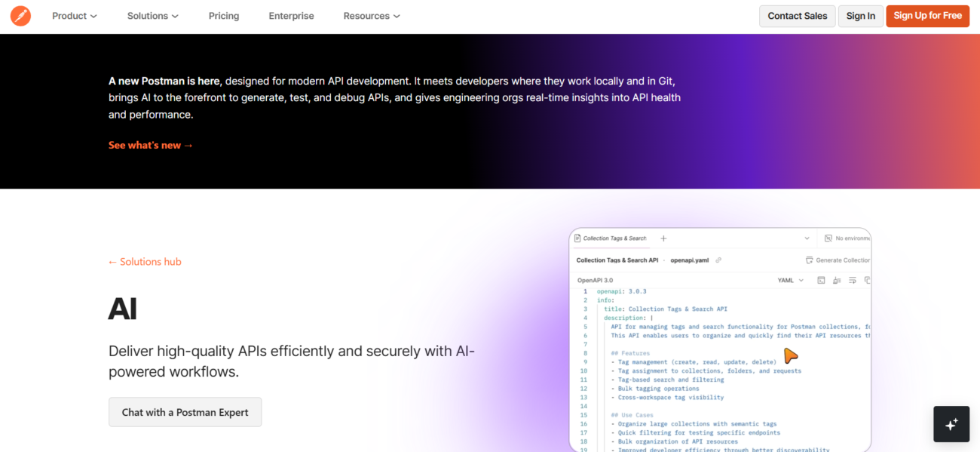This screenshot has width=980, height=452.
Task: Expand the Product menu
Action: tap(74, 16)
